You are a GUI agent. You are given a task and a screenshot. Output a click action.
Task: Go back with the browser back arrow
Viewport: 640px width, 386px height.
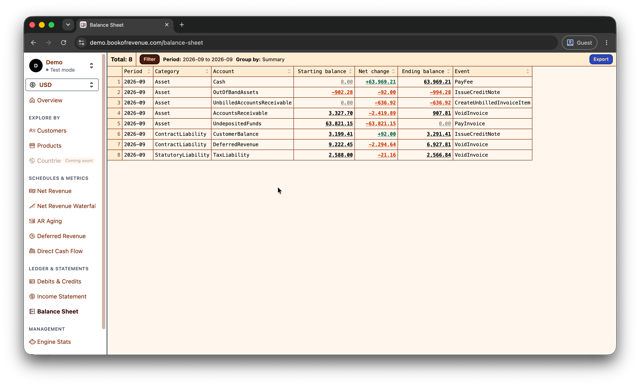33,42
